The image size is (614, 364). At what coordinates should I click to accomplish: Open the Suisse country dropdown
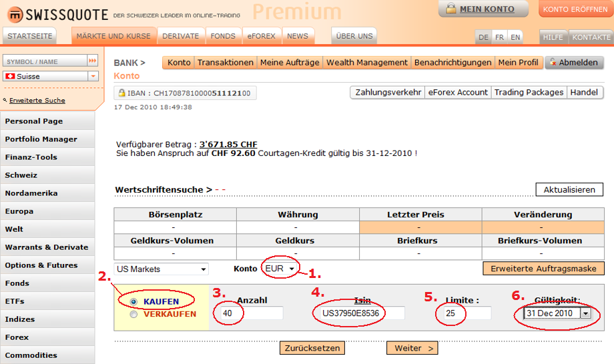pos(51,76)
